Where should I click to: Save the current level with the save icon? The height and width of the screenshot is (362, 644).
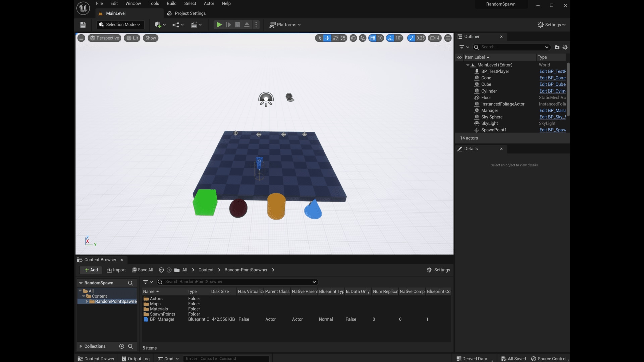tap(83, 25)
